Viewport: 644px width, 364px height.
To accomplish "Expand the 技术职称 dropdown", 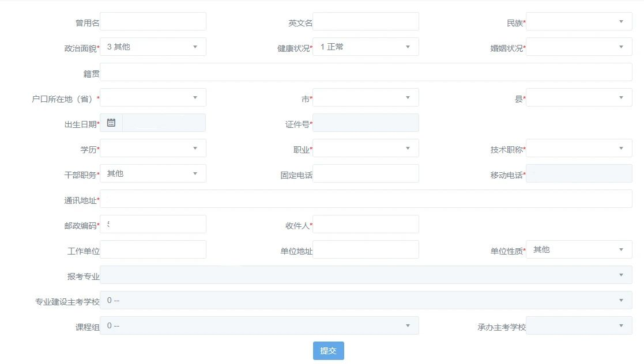I will [578, 149].
